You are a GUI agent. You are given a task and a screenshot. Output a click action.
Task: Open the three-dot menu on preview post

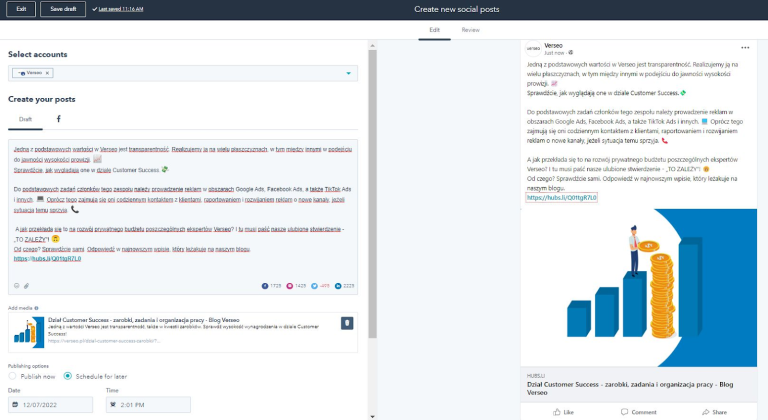pos(745,48)
